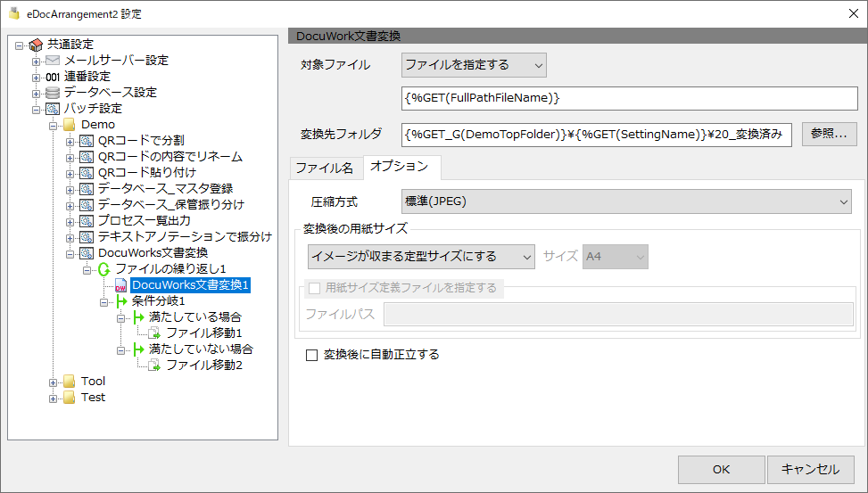The width and height of the screenshot is (868, 493).
Task: Switch to the オプション tab
Action: 401,167
